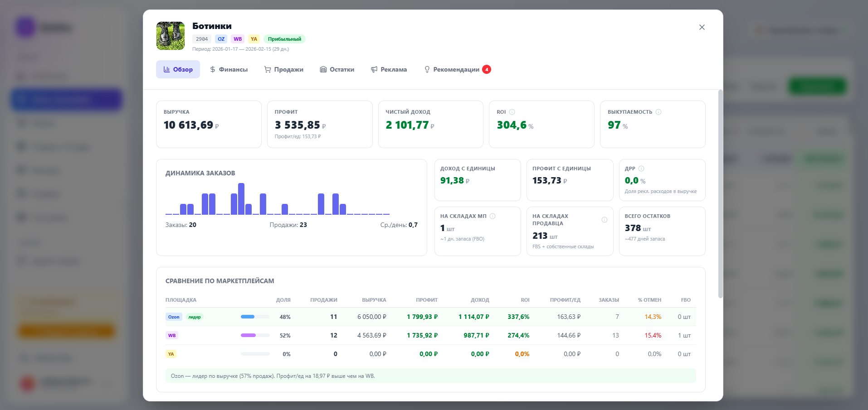868x410 pixels.
Task: Go to the Остатки tab
Action: [337, 69]
